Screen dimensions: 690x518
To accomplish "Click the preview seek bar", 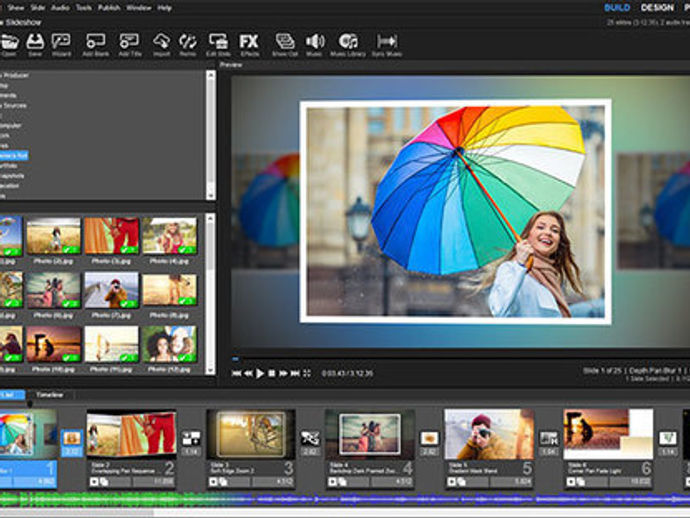I will [460, 359].
